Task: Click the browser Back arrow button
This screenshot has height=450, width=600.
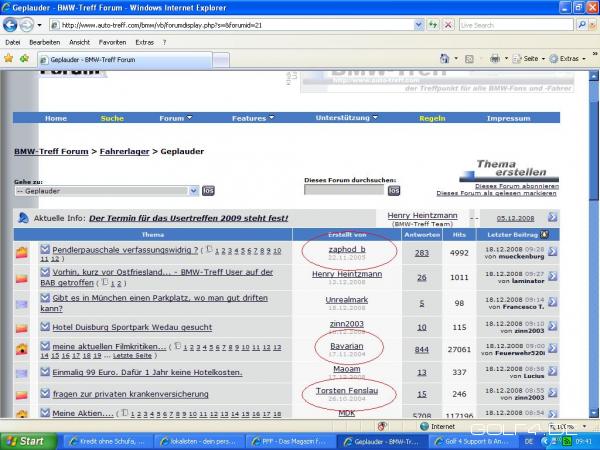Action: [10, 25]
